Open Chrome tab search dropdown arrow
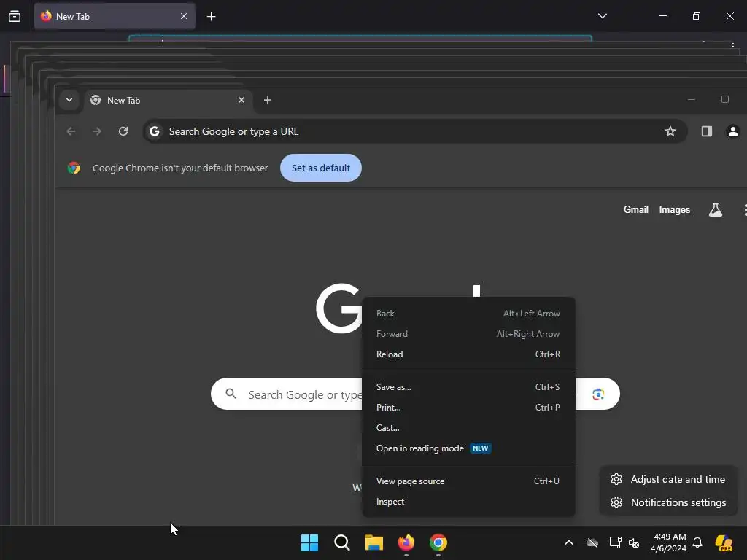This screenshot has width=747, height=560. tap(69, 100)
